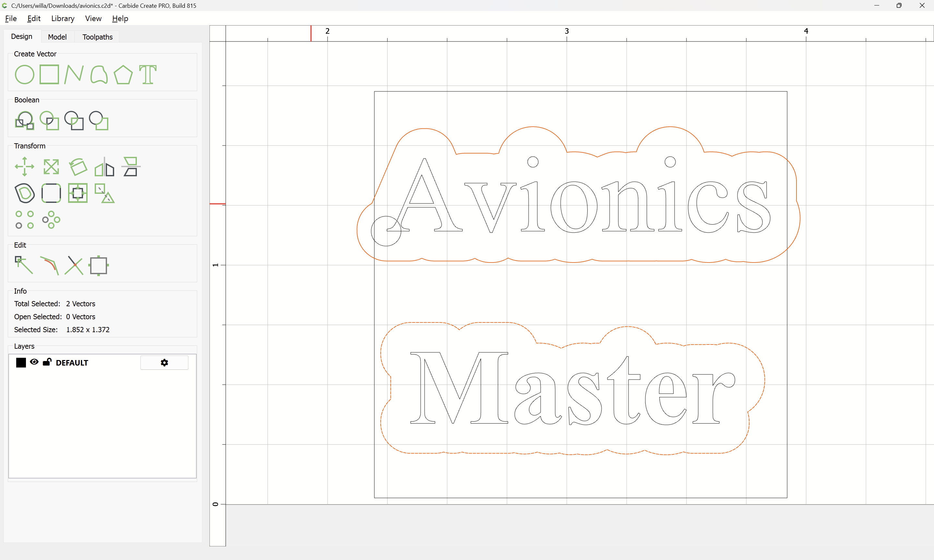
Task: Select the DEFAULT layer row
Action: click(x=102, y=363)
